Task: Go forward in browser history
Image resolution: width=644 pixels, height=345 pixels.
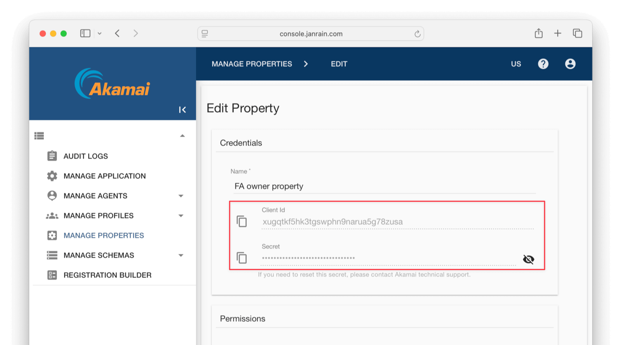Action: pyautogui.click(x=136, y=33)
